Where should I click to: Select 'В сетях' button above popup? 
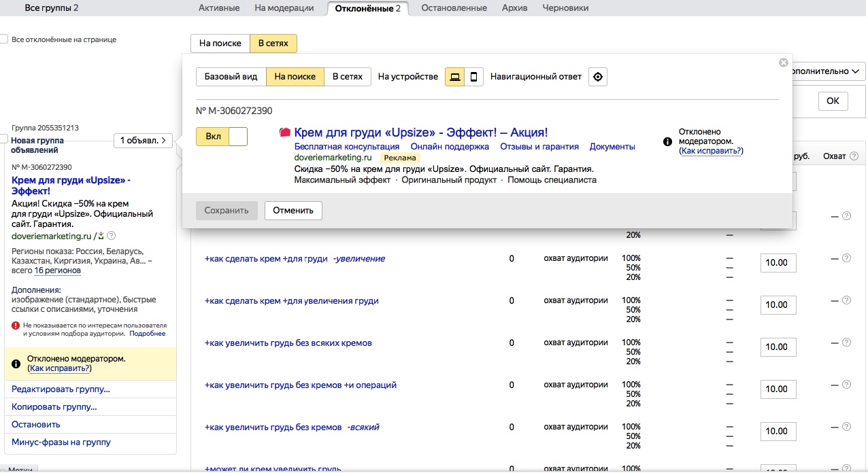coord(273,43)
